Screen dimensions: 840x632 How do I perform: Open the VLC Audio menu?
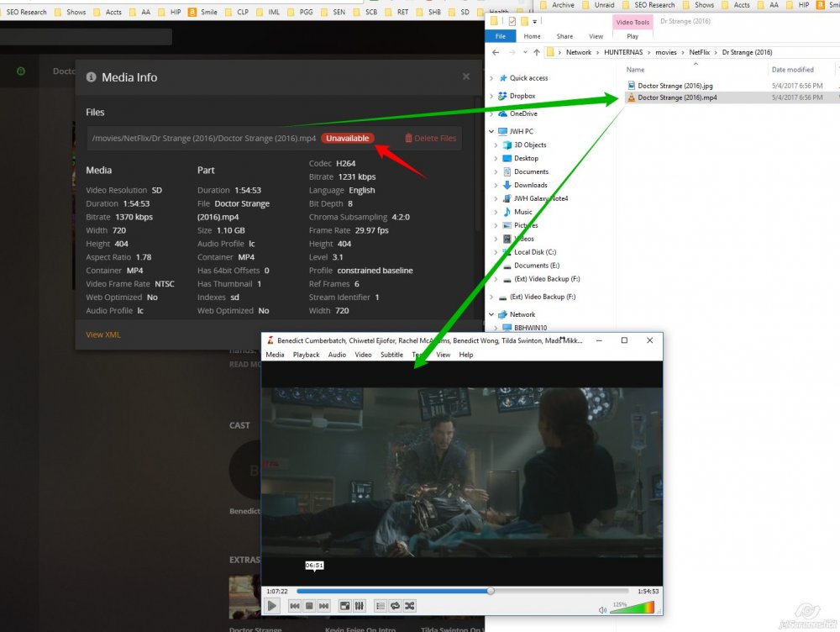[x=337, y=355]
